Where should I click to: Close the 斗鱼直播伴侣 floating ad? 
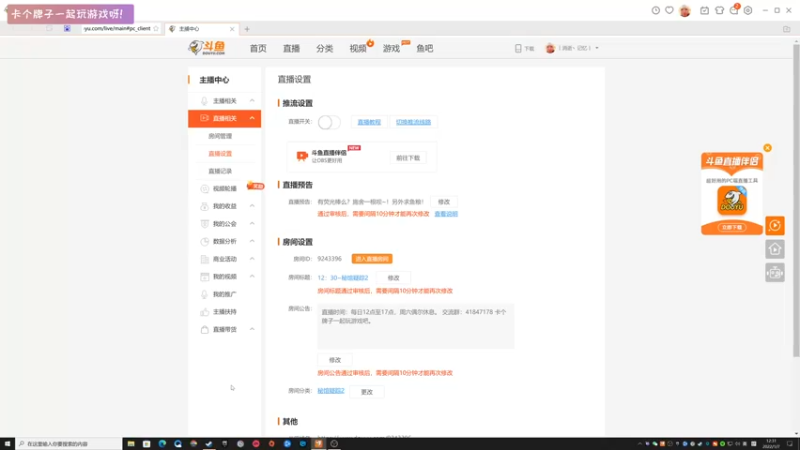pos(767,148)
